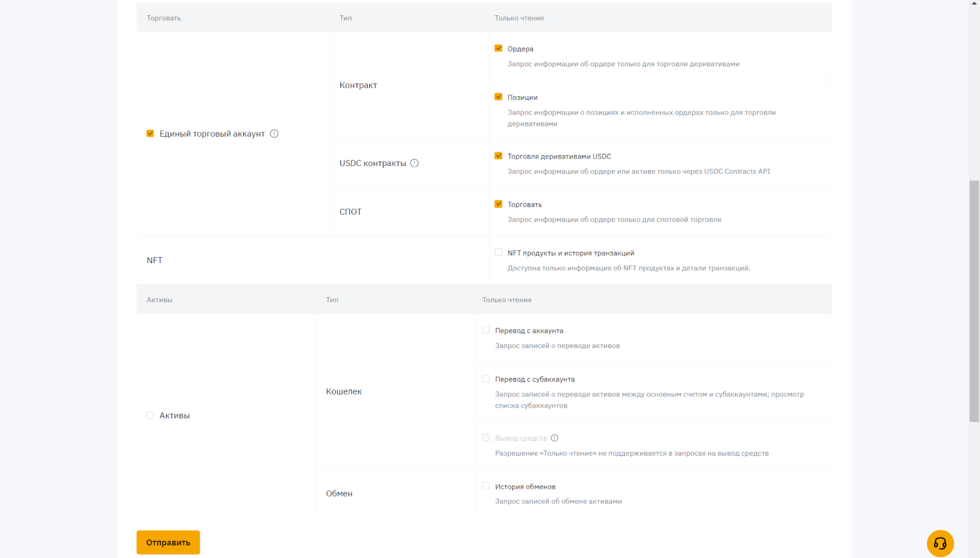Click the Обмен type label
This screenshot has width=980, height=558.
339,494
